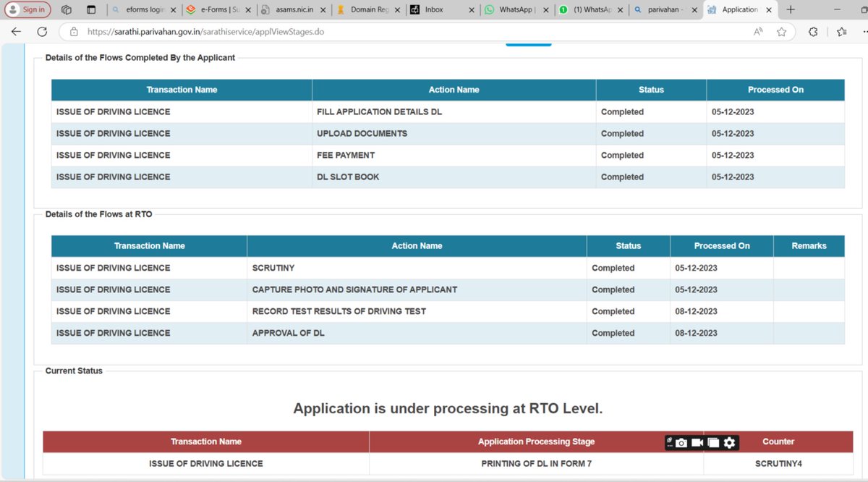The width and height of the screenshot is (868, 482).
Task: Click RECORD TEST RESULTS OF DRIVING TEST cell
Action: (417, 311)
